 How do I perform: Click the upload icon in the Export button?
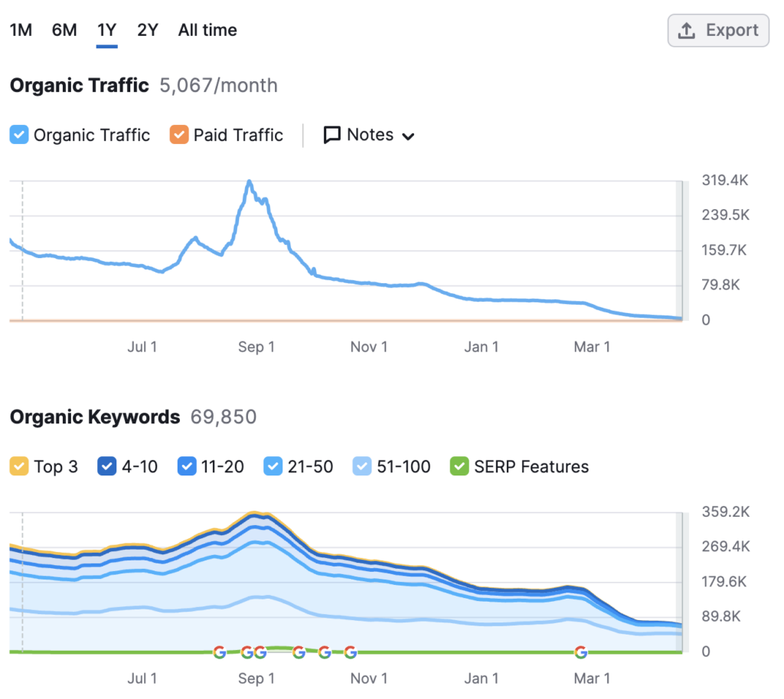click(687, 31)
